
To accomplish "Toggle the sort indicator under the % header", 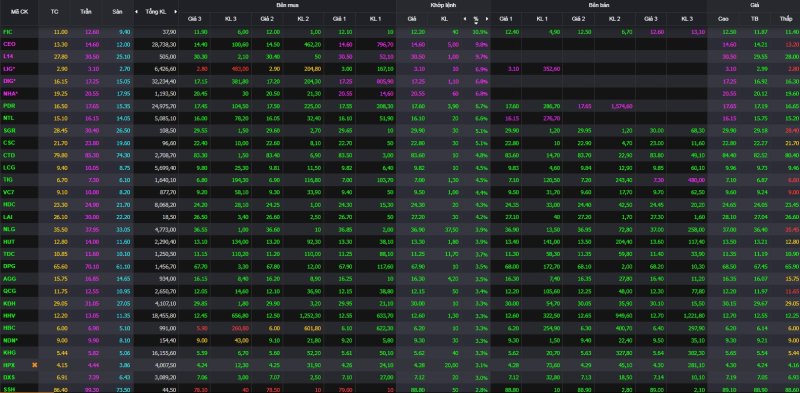I will [x=476, y=23].
